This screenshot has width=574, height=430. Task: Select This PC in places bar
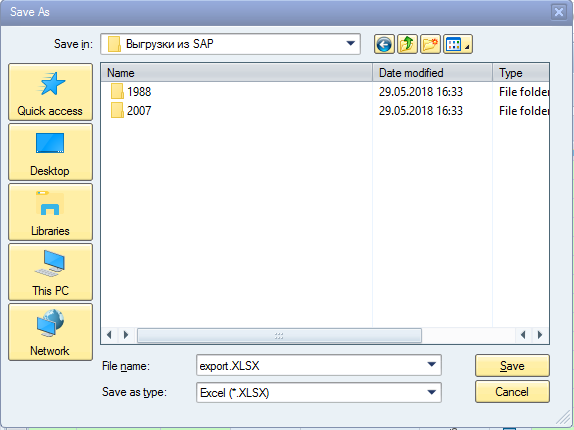[x=50, y=272]
